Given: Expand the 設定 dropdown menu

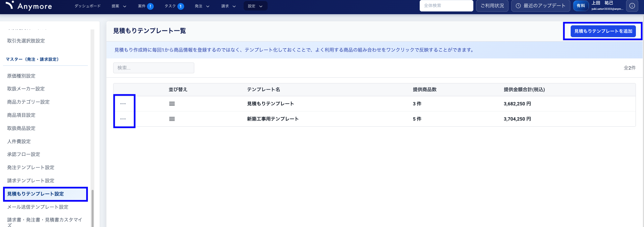Looking at the screenshot, I should click(255, 6).
